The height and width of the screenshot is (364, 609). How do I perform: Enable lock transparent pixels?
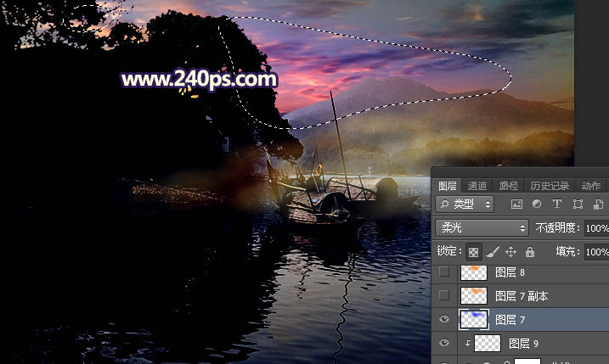pos(473,252)
